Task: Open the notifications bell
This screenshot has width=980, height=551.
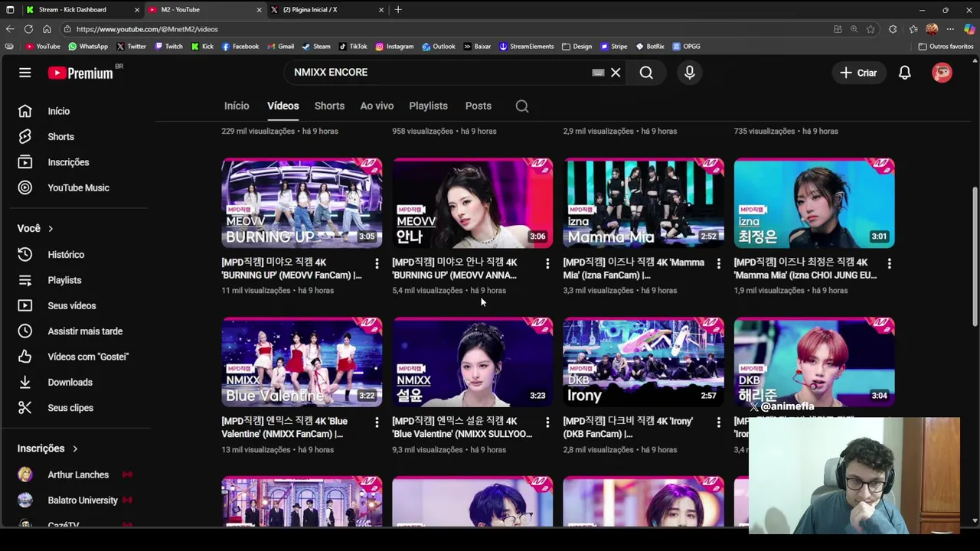Action: click(905, 73)
